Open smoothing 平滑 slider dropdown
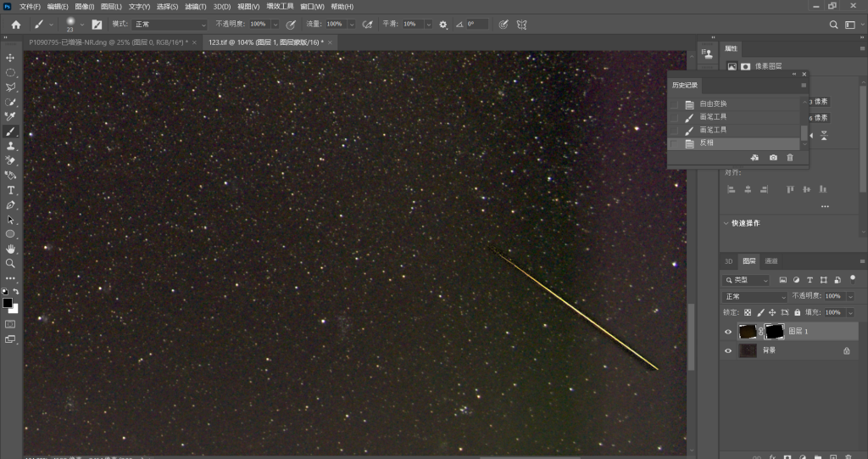Viewport: 868px width, 459px height. tap(428, 25)
